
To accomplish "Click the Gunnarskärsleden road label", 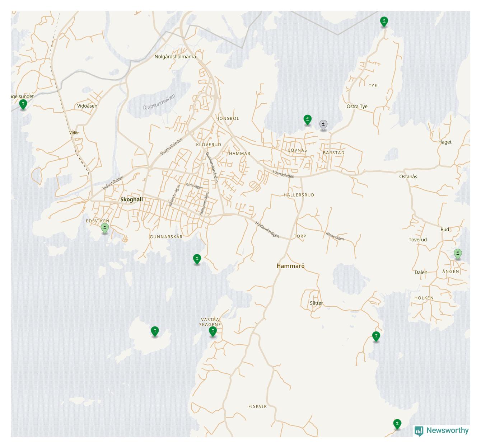I will tap(212, 168).
